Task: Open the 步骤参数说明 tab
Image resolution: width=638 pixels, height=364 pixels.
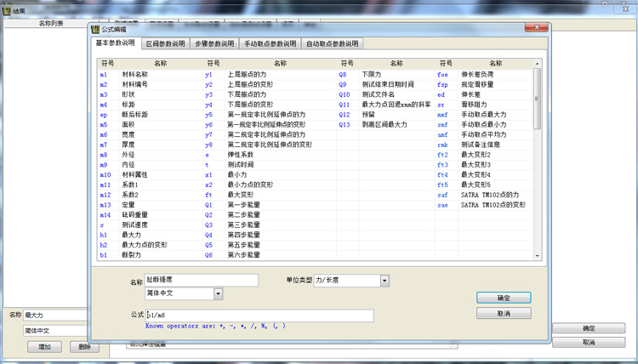Action: point(216,43)
